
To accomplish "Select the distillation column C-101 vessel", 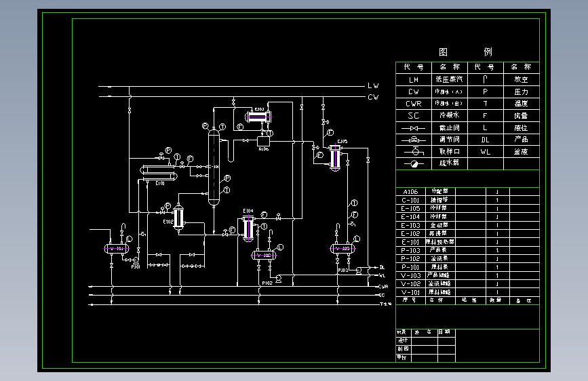I will 214,167.
